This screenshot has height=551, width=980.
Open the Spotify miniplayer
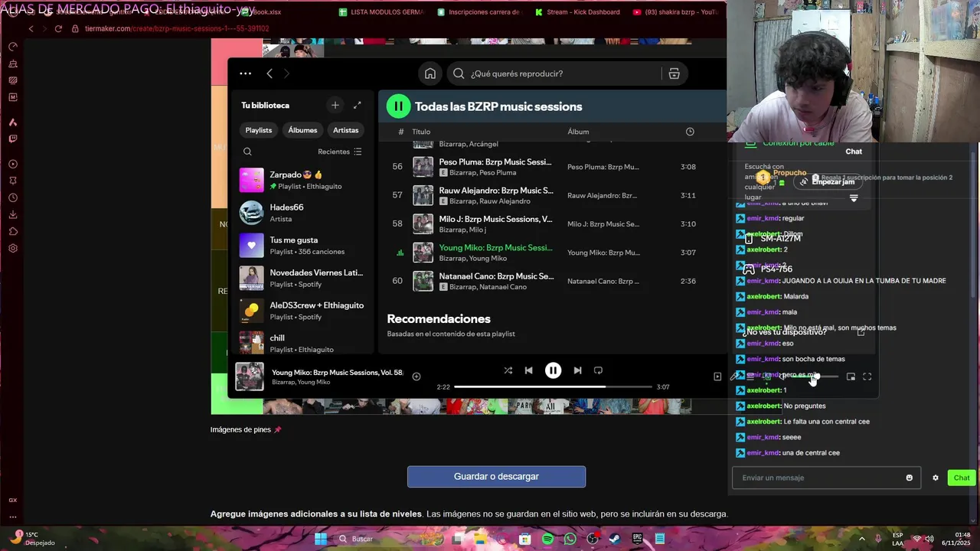pos(851,377)
